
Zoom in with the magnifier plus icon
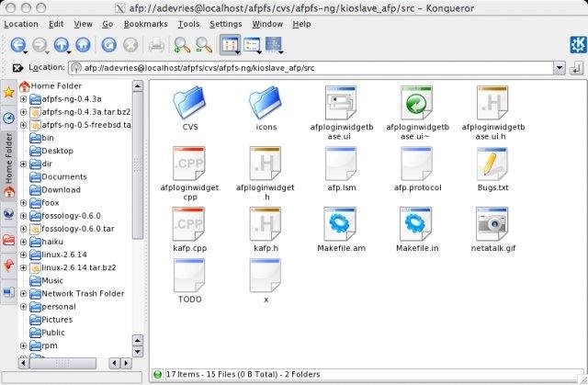(x=182, y=45)
